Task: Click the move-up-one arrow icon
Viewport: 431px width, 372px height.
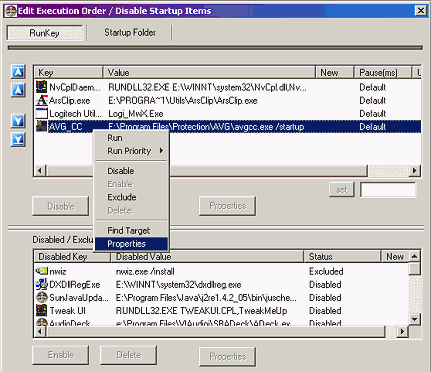Action: click(18, 90)
